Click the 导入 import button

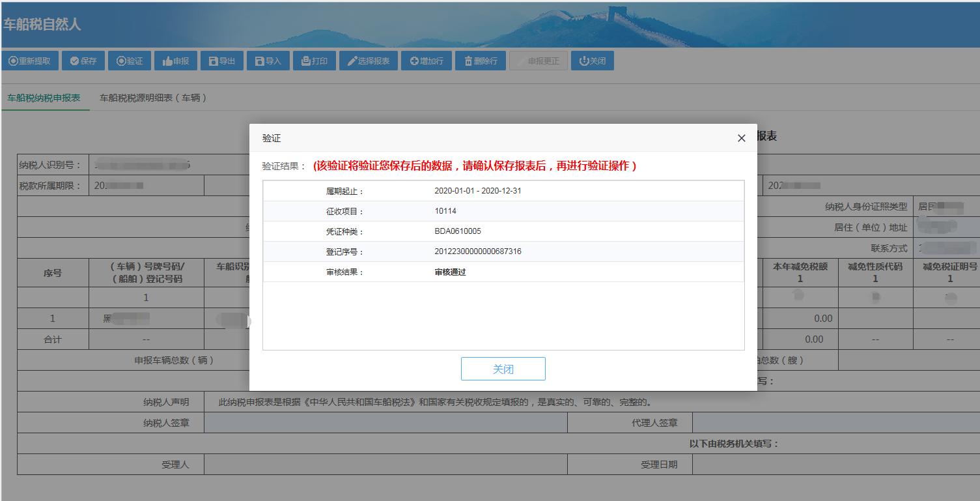[268, 61]
